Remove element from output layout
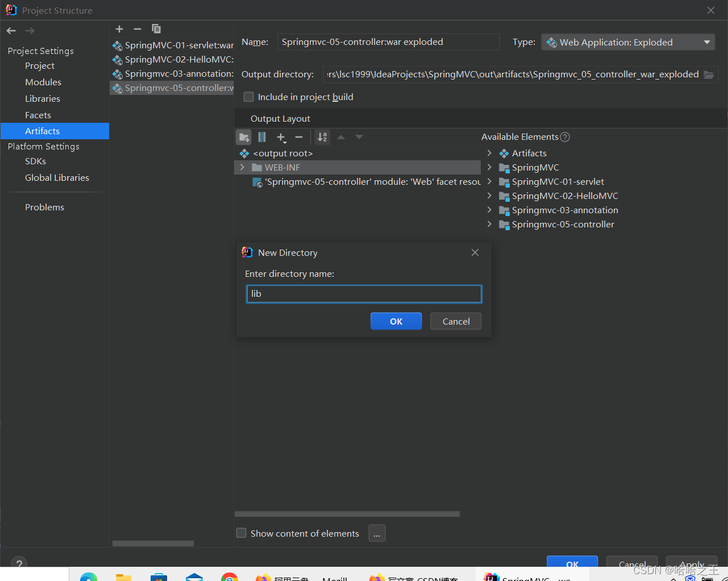The image size is (728, 581). click(299, 137)
